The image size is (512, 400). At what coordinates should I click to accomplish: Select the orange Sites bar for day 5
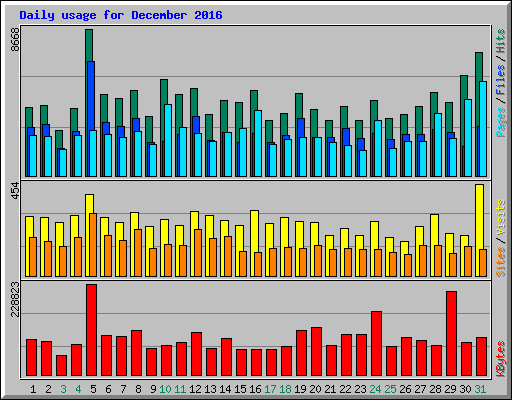93,245
